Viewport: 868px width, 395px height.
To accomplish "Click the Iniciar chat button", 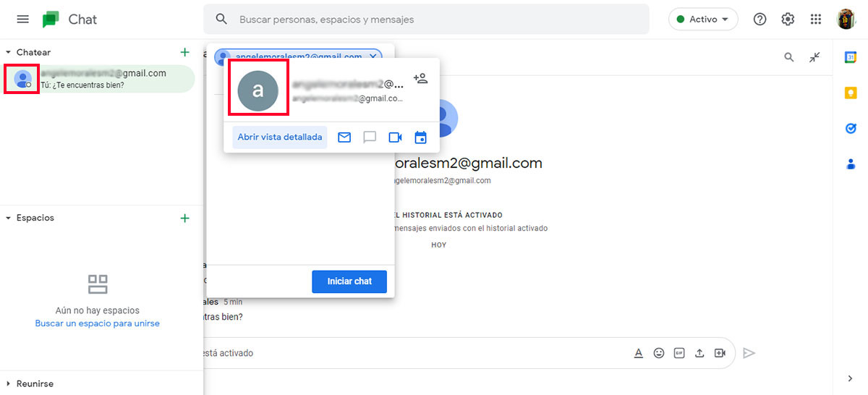I will pyautogui.click(x=349, y=281).
